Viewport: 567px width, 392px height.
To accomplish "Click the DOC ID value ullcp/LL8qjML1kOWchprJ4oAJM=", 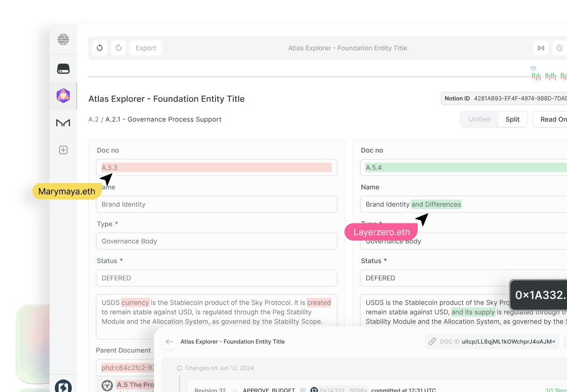I will point(508,341).
